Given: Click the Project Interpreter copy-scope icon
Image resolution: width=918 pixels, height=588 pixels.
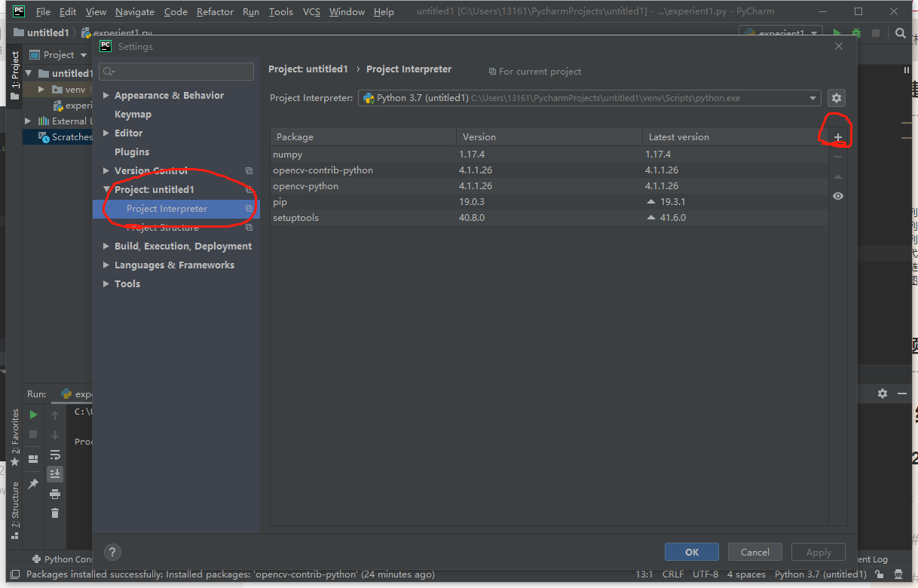Looking at the screenshot, I should pos(249,209).
